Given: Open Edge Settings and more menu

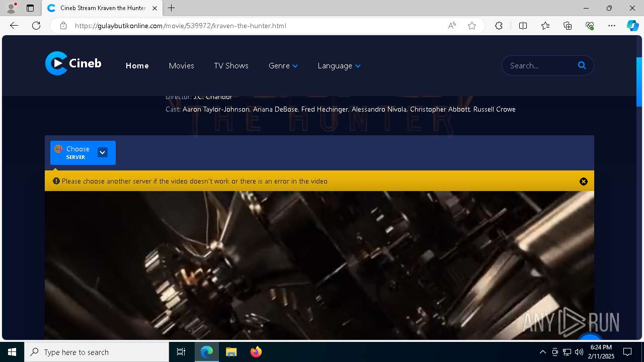Looking at the screenshot, I should point(612,26).
